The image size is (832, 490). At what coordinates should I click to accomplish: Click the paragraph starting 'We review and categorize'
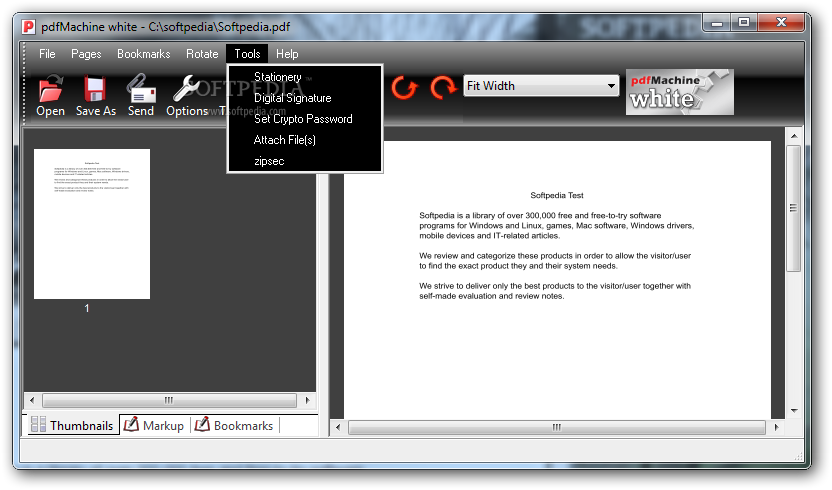pos(555,261)
